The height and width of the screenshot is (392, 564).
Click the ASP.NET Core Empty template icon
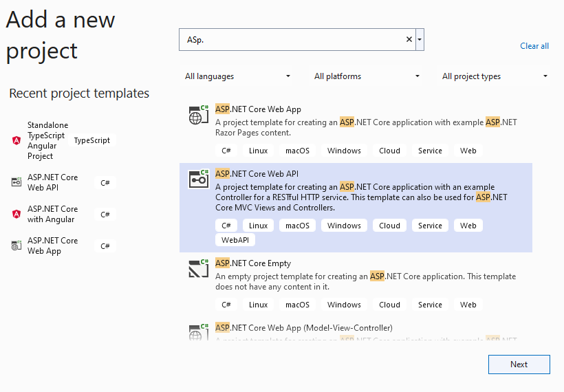(x=198, y=269)
